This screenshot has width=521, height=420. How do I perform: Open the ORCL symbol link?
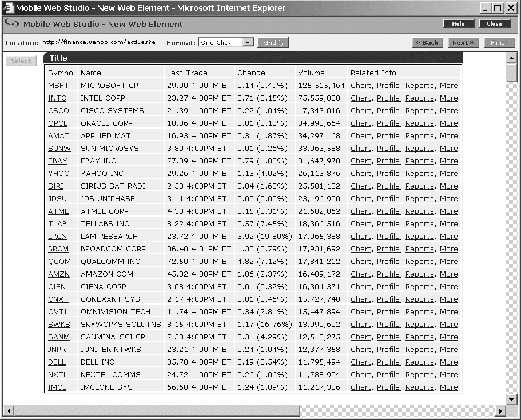pyautogui.click(x=58, y=123)
